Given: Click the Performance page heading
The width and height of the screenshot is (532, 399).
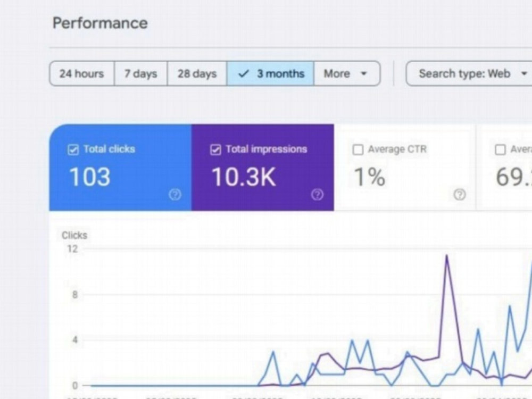Looking at the screenshot, I should pyautogui.click(x=100, y=23).
